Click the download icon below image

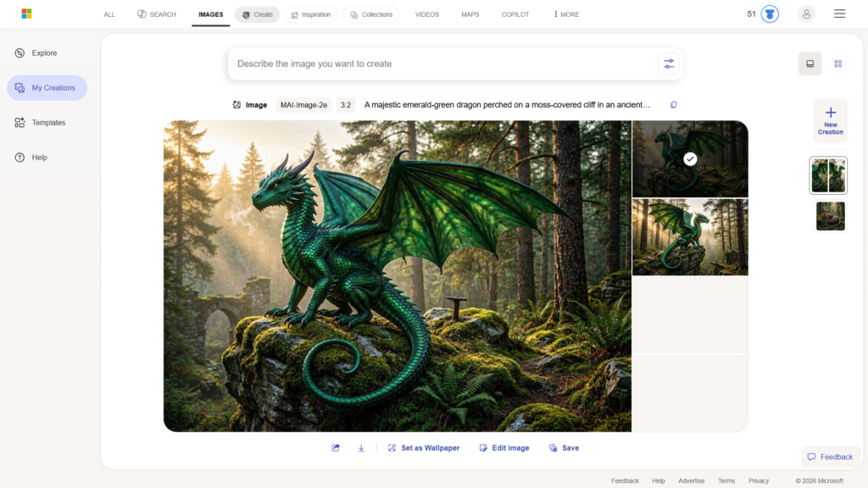[x=361, y=447]
